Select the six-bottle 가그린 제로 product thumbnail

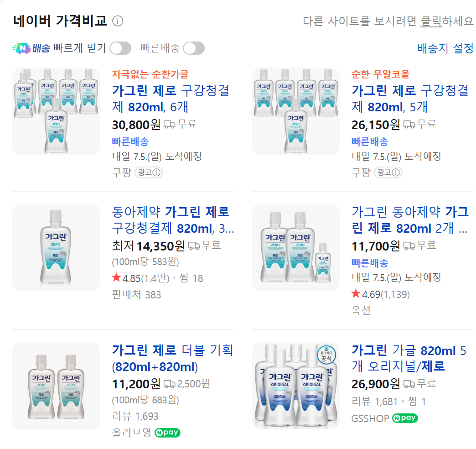click(x=56, y=111)
